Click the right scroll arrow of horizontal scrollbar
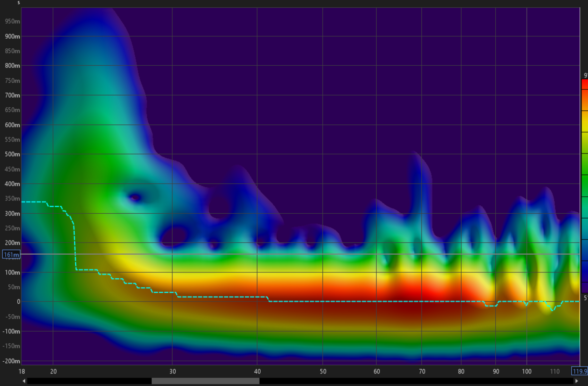The image size is (588, 386). [577, 381]
